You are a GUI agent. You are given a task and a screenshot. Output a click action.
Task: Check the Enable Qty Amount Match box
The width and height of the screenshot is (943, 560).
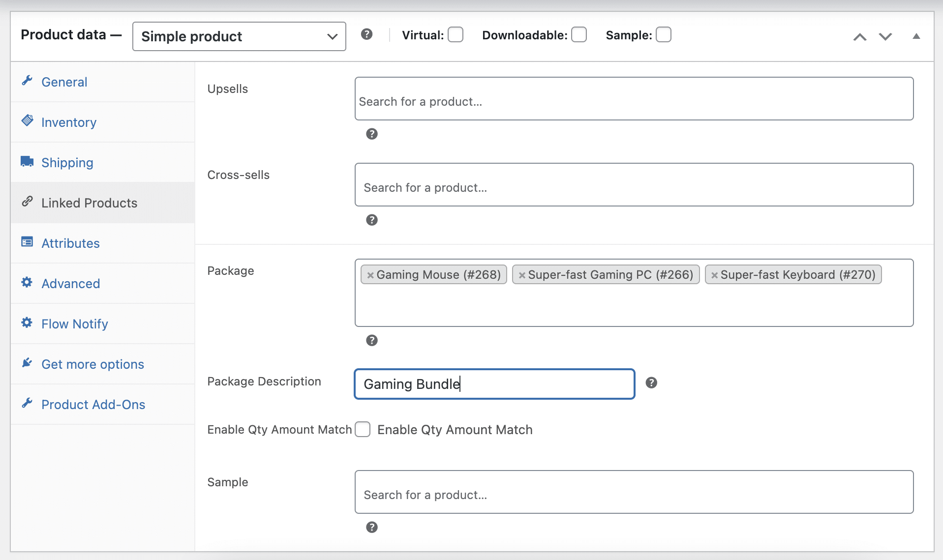click(x=363, y=429)
